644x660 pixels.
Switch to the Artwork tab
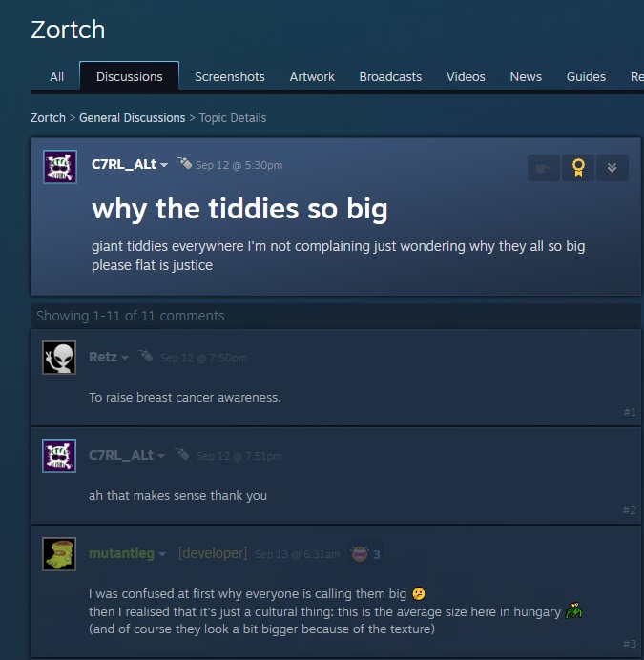[312, 76]
